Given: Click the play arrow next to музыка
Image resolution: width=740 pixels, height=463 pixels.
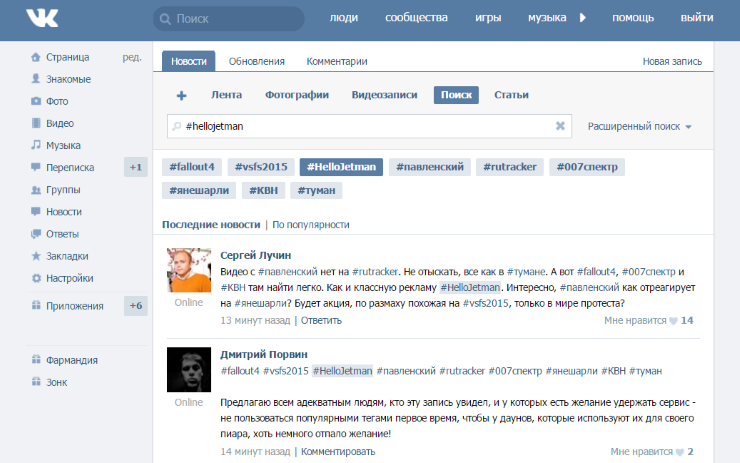Looking at the screenshot, I should [x=583, y=18].
